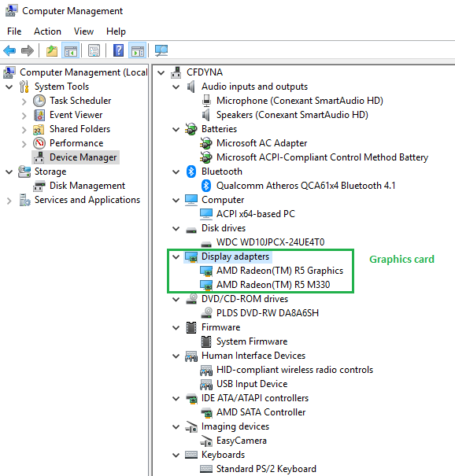Select Standard PS/2 Keyboard device

pyautogui.click(x=266, y=469)
